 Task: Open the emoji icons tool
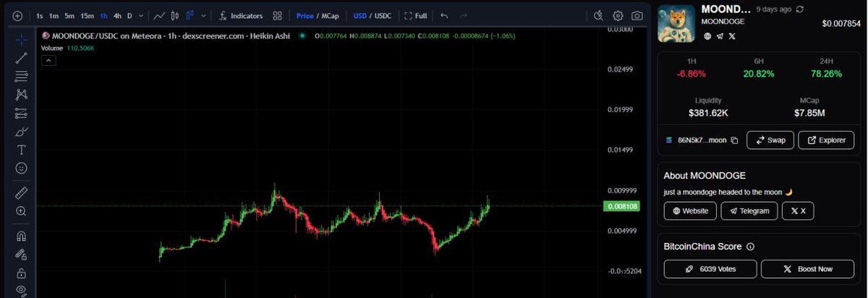(21, 168)
